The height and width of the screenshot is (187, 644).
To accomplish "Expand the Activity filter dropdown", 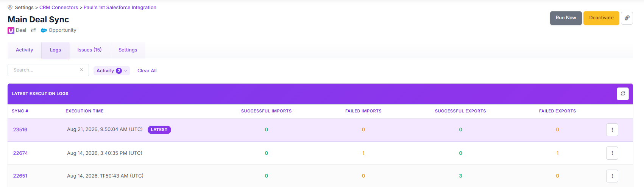I will (112, 71).
